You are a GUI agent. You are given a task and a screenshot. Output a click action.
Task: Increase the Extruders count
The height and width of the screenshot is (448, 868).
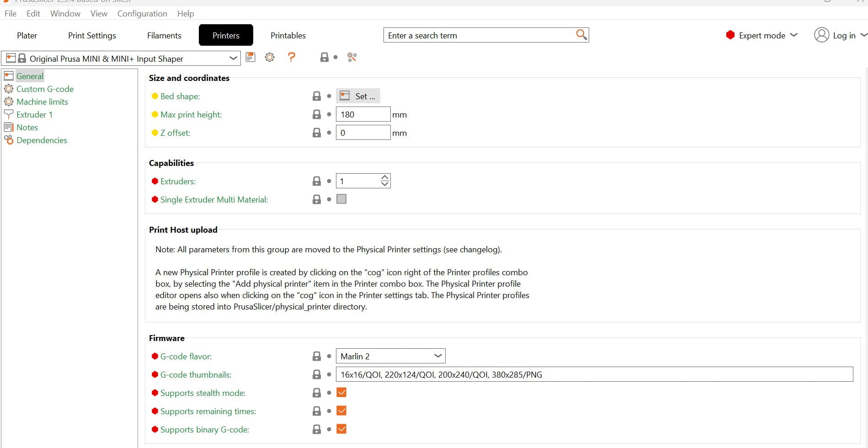pyautogui.click(x=385, y=177)
